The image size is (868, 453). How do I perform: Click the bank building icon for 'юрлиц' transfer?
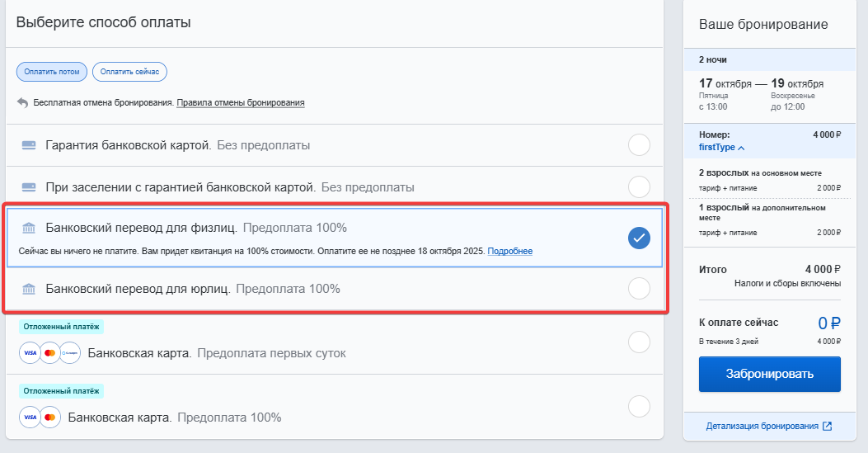click(29, 289)
